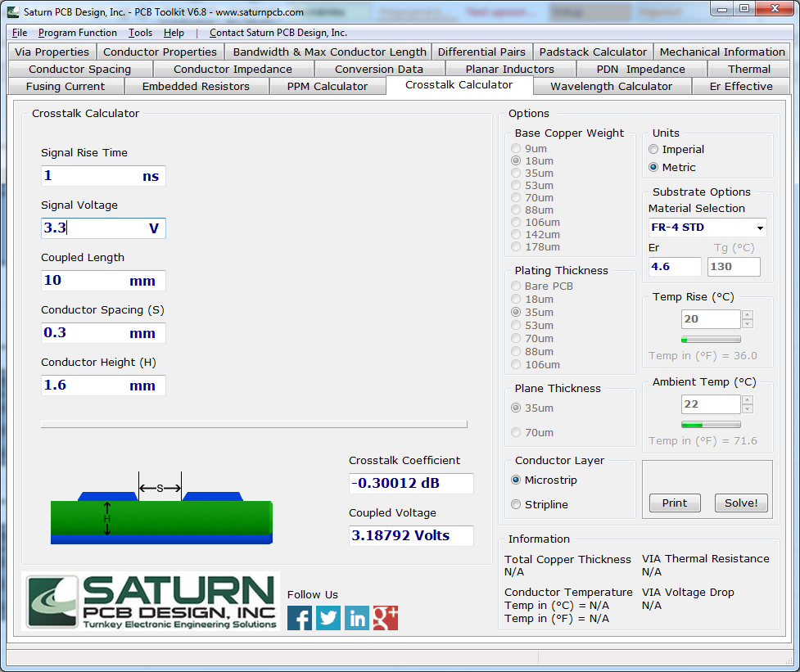Image resolution: width=800 pixels, height=672 pixels.
Task: Adjust the Ambient Temp slider
Action: pos(710,424)
